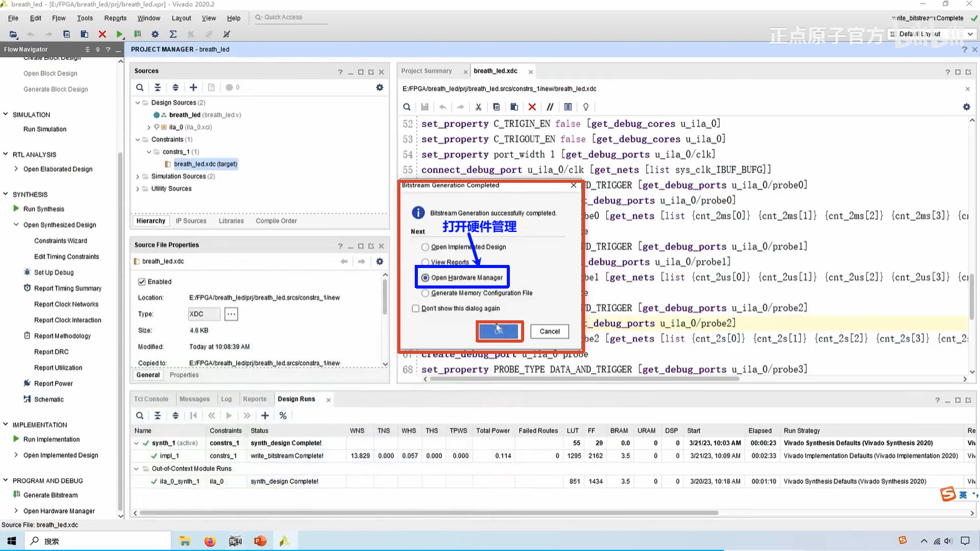
Task: Open the Reports menu
Action: [115, 18]
